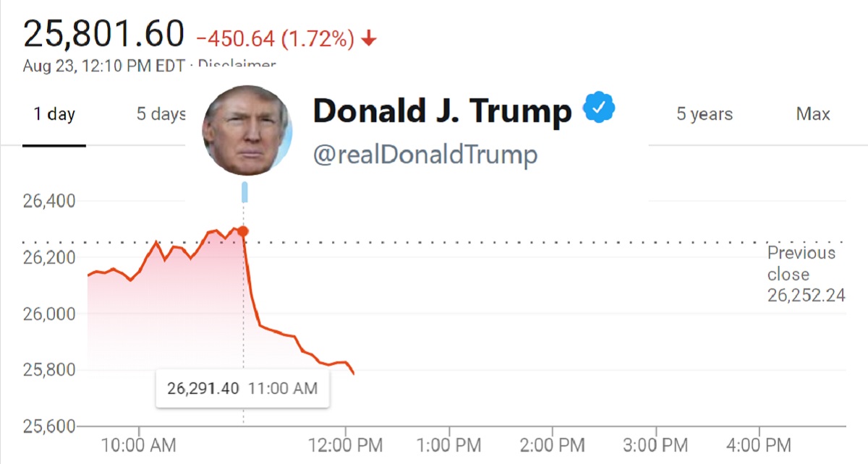Select the Max time range
Image resolution: width=868 pixels, height=464 pixels.
812,113
